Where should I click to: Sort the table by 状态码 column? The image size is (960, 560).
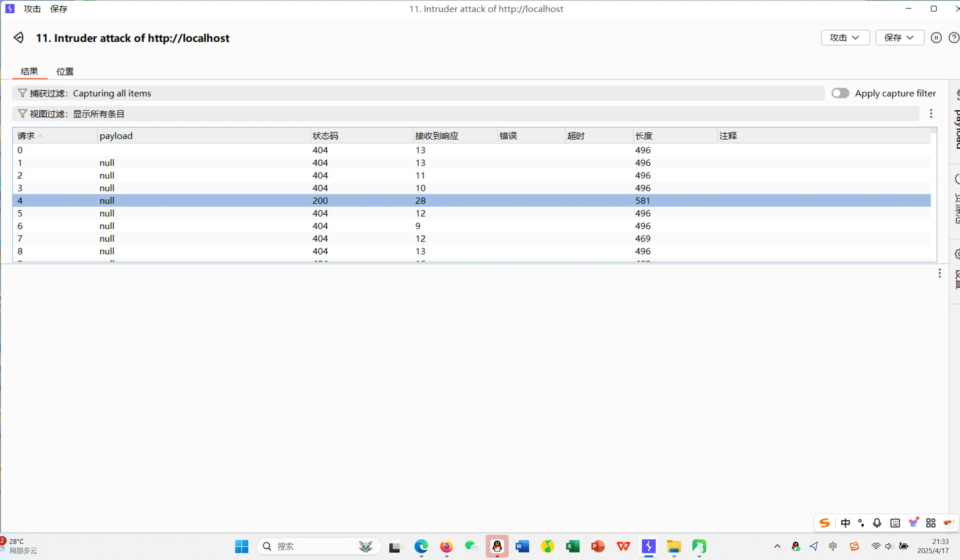pyautogui.click(x=325, y=136)
